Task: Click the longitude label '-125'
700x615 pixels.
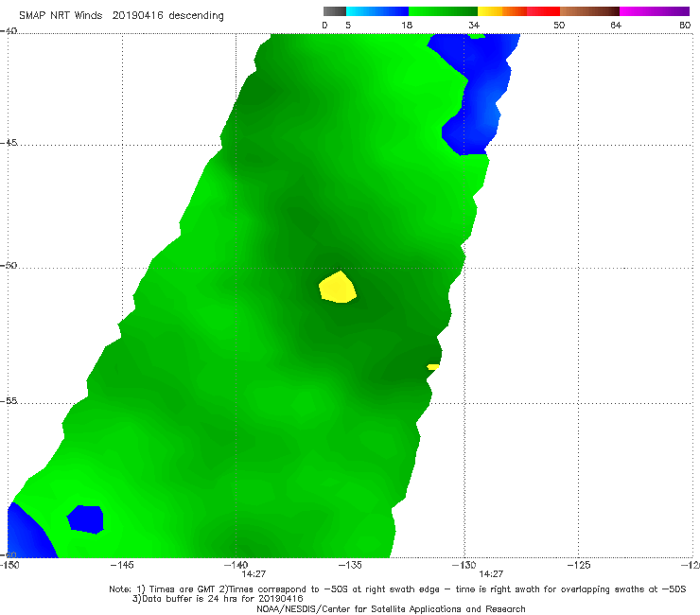Action: click(x=579, y=565)
